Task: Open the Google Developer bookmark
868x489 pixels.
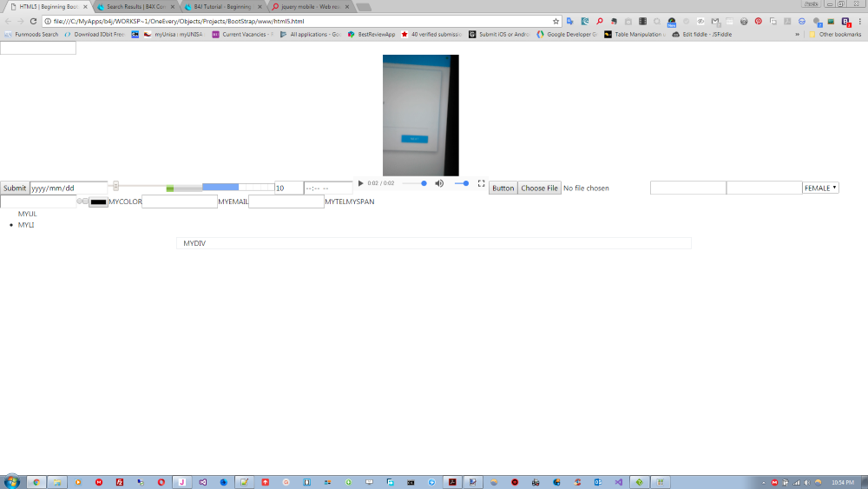Action: pos(568,35)
